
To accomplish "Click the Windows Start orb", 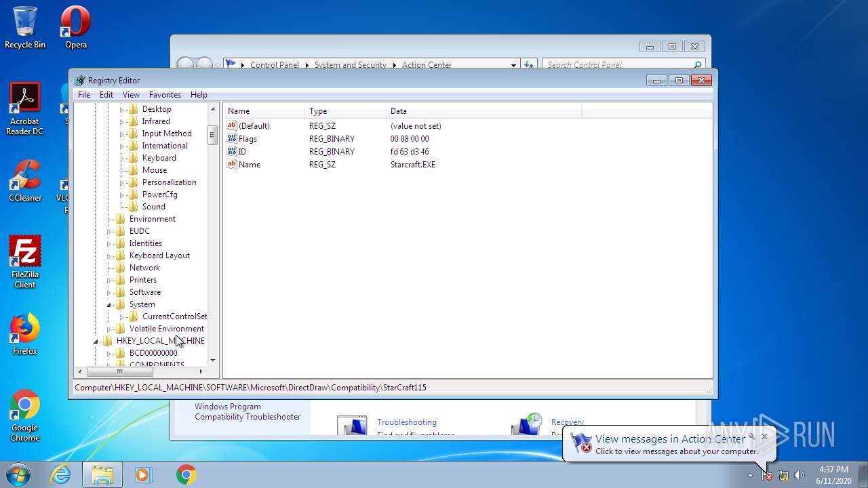I will pos(18,474).
